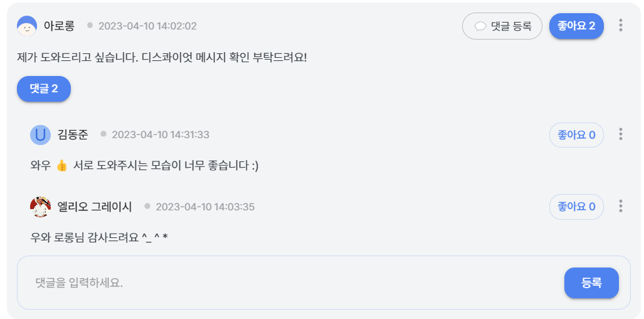
Task: Click the speech bubble icon in 댓글 등록
Action: 480,26
